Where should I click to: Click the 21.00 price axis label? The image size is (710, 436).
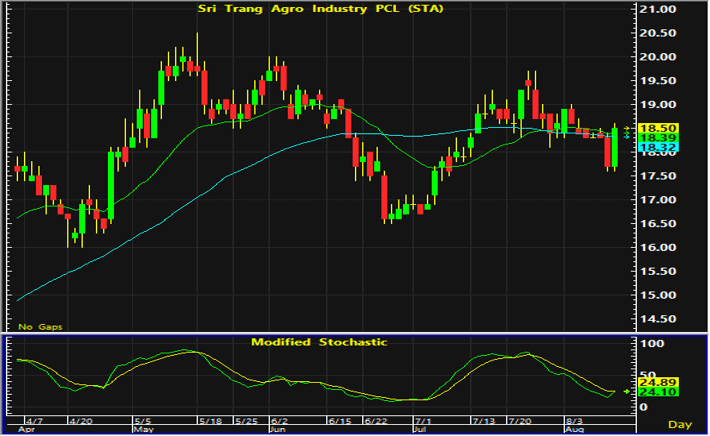tap(657, 9)
